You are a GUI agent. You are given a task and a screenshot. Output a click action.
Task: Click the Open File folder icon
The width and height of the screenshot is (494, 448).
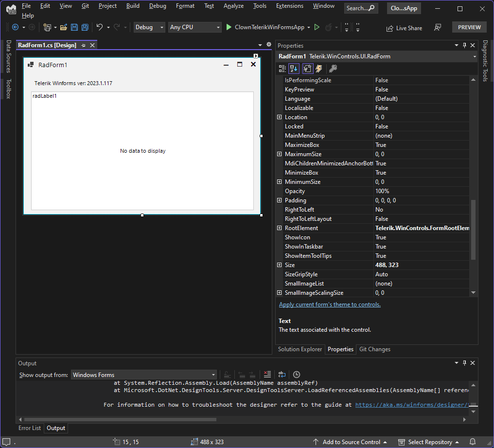coord(64,28)
